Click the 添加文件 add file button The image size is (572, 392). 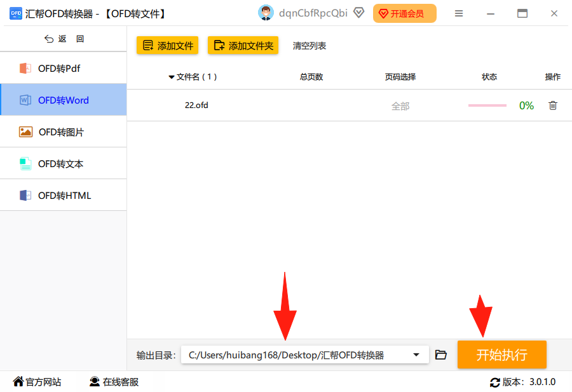(167, 45)
